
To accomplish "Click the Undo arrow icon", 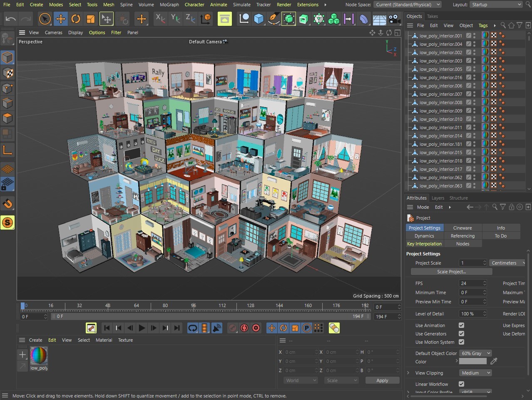I will (x=11, y=19).
